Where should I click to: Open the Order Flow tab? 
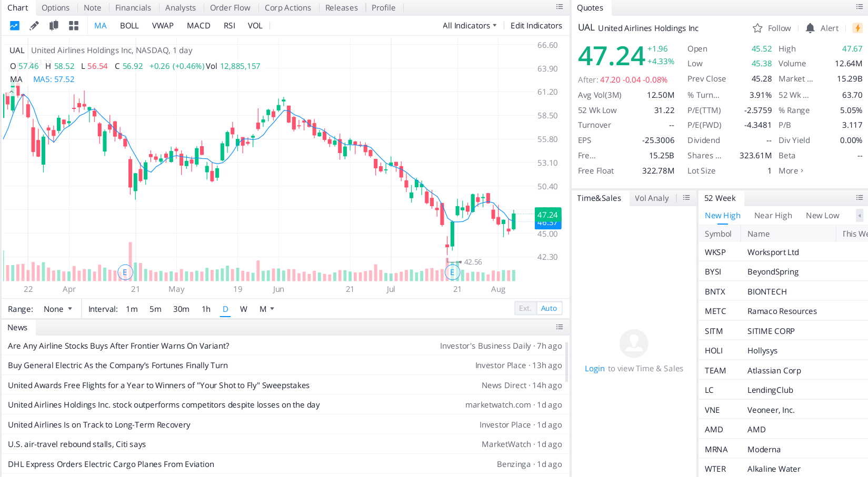click(230, 8)
